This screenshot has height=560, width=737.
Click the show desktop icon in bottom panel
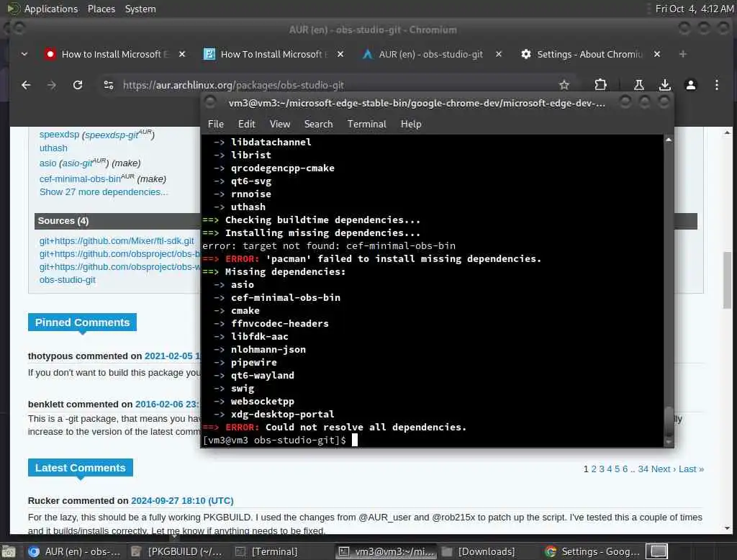(9, 551)
